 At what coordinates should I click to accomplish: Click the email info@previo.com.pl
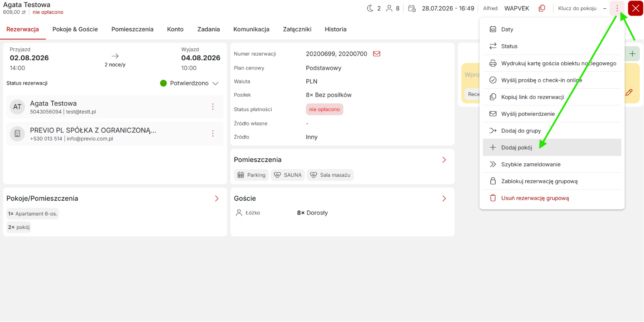[x=90, y=139]
